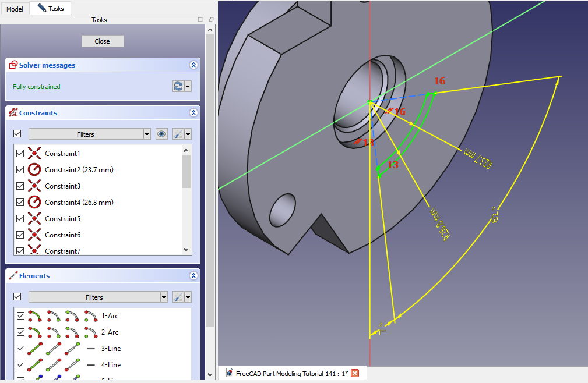Close the FreeCAD Part Modeling Tutorial document tab
Viewport: 588px width, 383px height.
point(354,374)
